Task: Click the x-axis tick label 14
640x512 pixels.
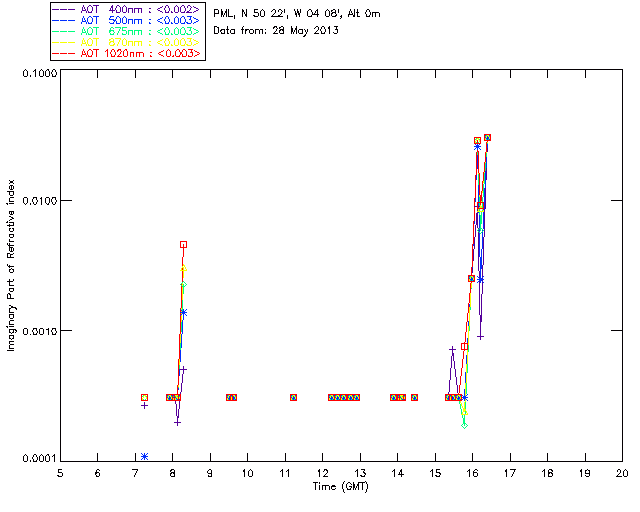Action: 398,473
